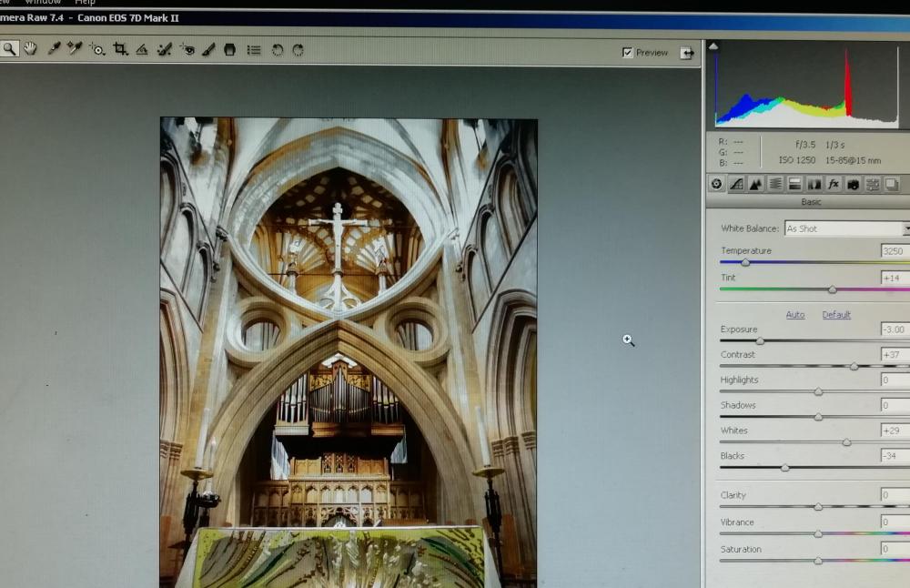The width and height of the screenshot is (910, 588).
Task: Open the Effects fx tab
Action: 834,184
